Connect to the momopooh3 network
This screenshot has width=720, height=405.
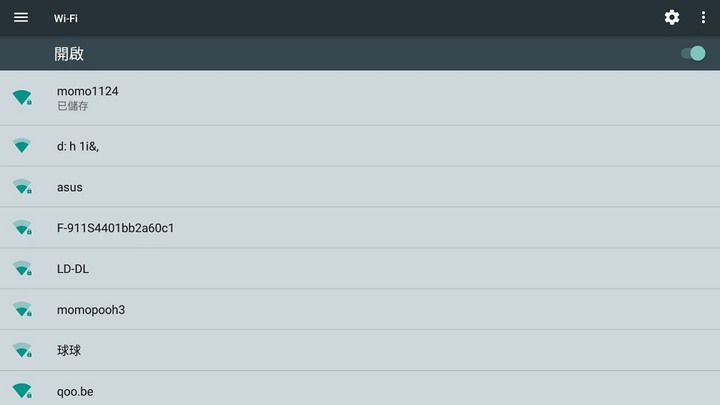tap(360, 309)
